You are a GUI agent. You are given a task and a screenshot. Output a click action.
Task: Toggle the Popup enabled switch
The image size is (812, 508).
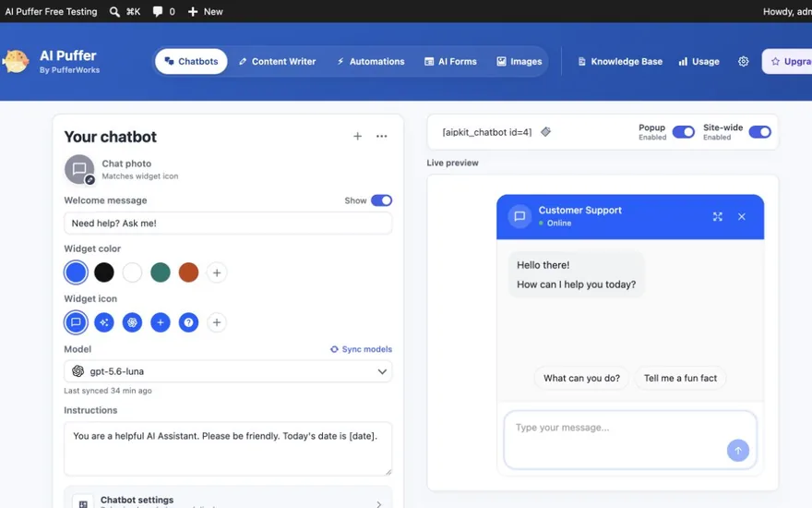point(683,132)
